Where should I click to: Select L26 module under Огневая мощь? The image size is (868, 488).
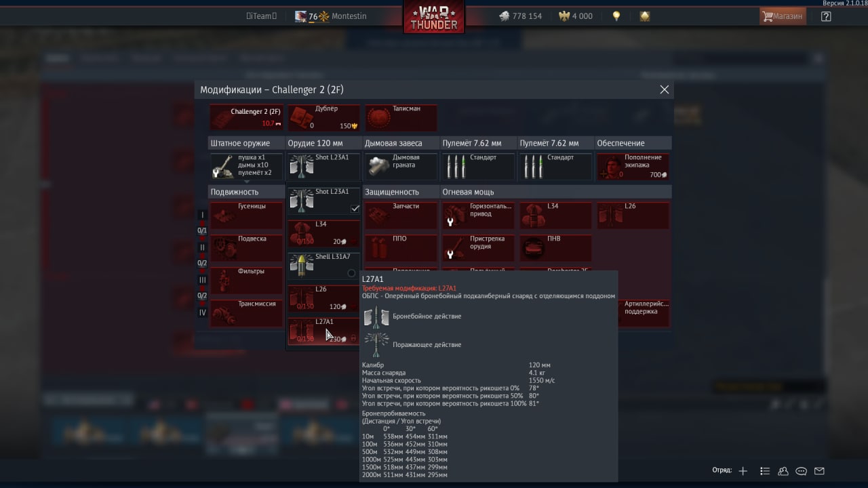click(633, 216)
